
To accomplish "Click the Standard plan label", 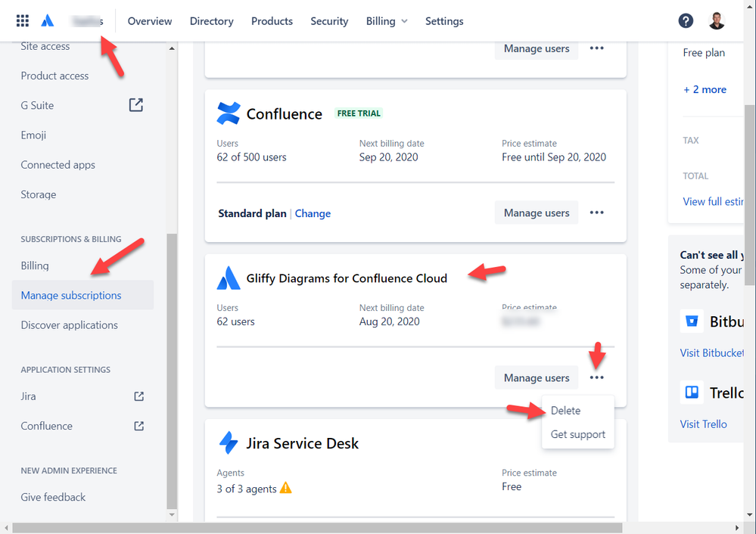I will pyautogui.click(x=252, y=213).
